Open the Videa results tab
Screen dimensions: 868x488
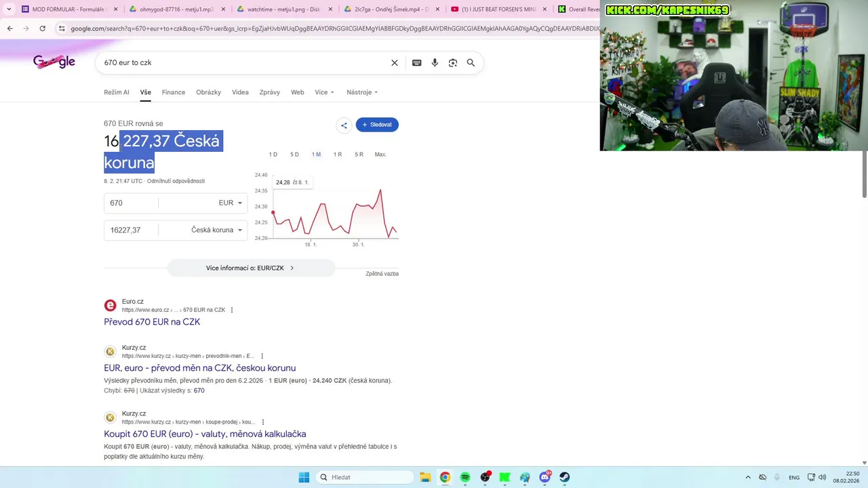[x=240, y=92]
